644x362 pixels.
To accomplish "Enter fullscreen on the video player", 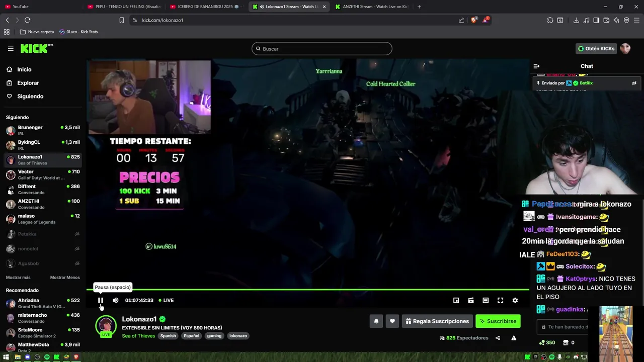I will click(x=500, y=300).
